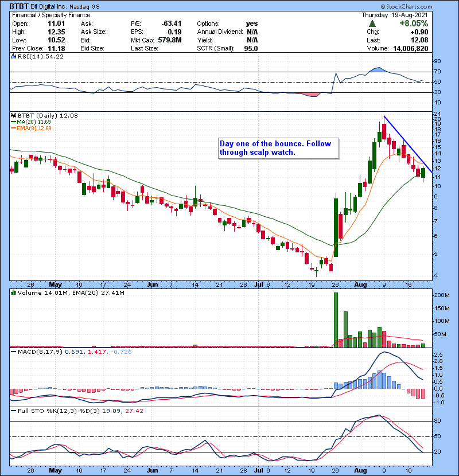Click the +8.05% percent change
The height and width of the screenshot is (476, 459).
[x=414, y=24]
